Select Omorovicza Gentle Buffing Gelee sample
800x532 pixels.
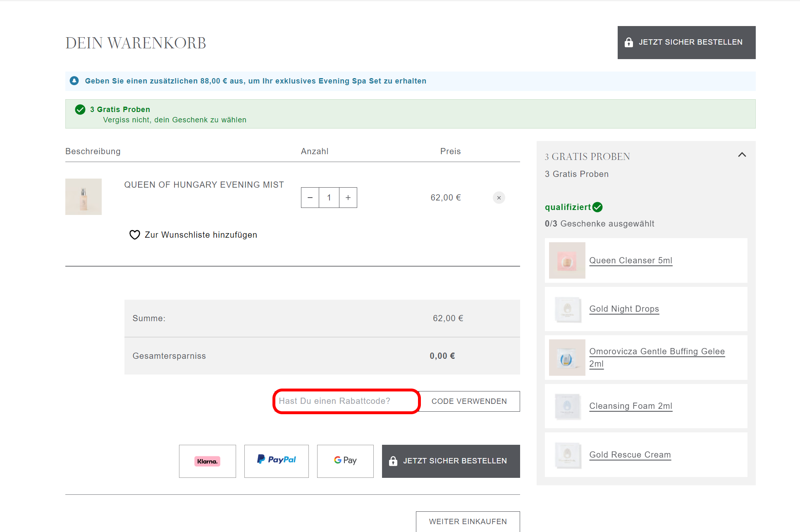pos(657,358)
